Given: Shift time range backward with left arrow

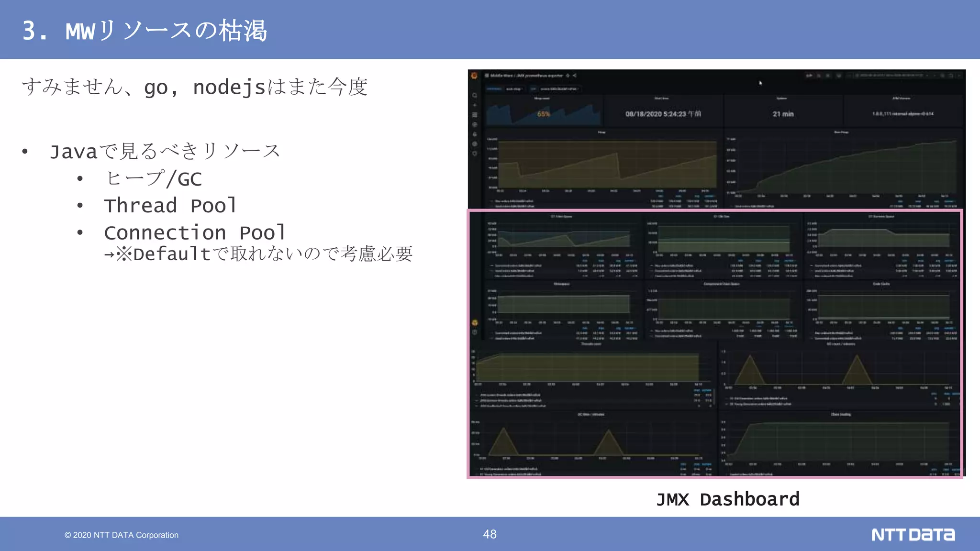Looking at the screenshot, I should [849, 76].
